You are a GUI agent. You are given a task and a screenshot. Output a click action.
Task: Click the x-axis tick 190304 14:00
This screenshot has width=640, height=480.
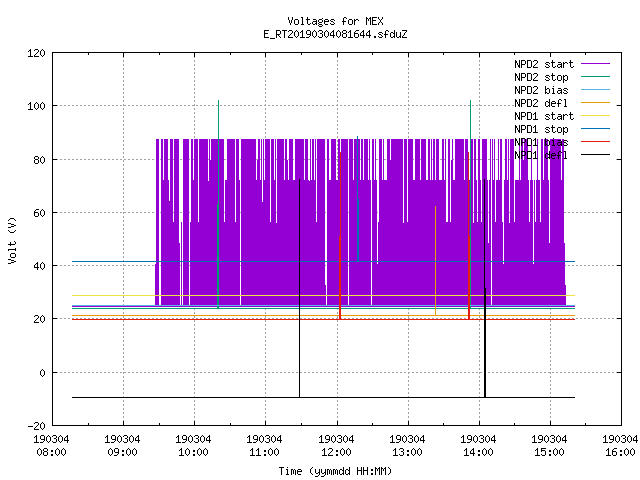[x=478, y=446]
